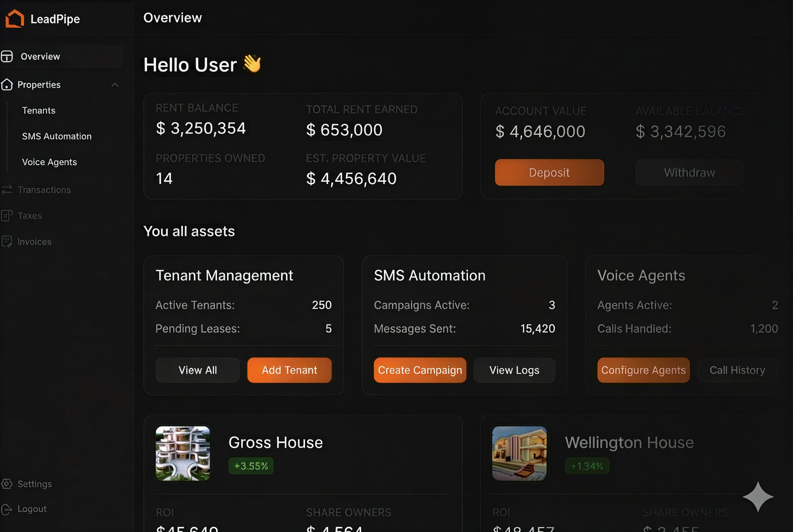Click the Properties home icon
Screen dimensions: 793x532
point(7,85)
